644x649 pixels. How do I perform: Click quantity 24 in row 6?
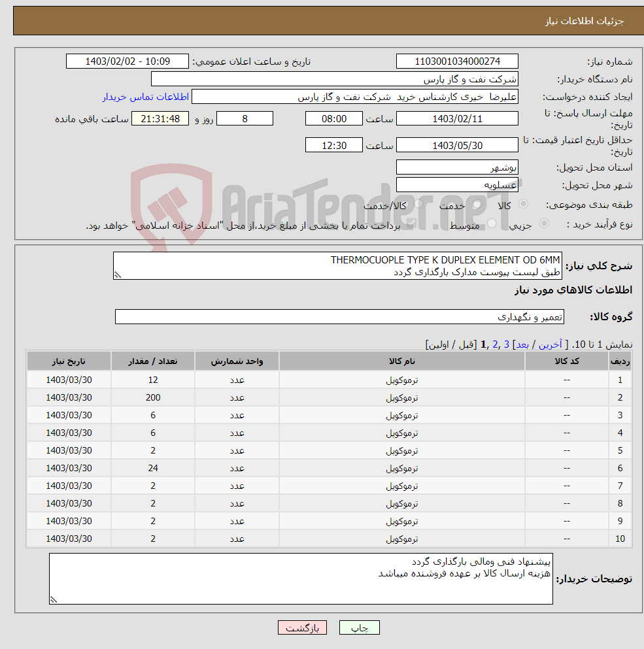pos(153,468)
